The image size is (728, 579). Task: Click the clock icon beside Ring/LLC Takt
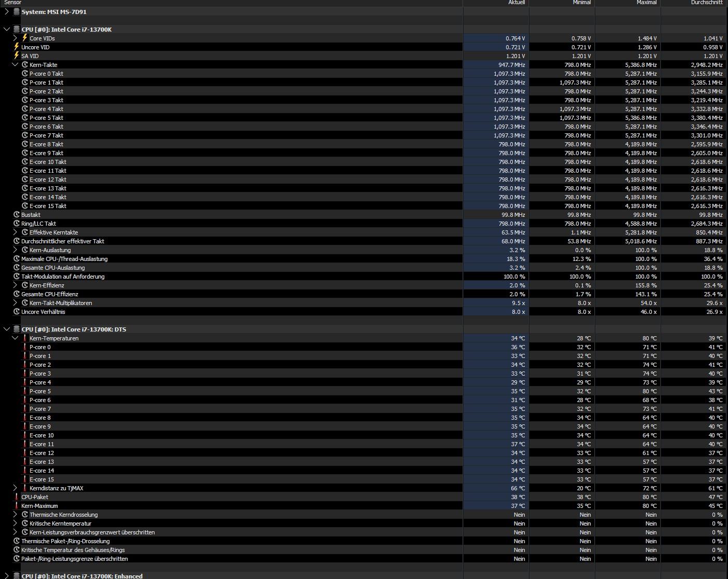(17, 224)
